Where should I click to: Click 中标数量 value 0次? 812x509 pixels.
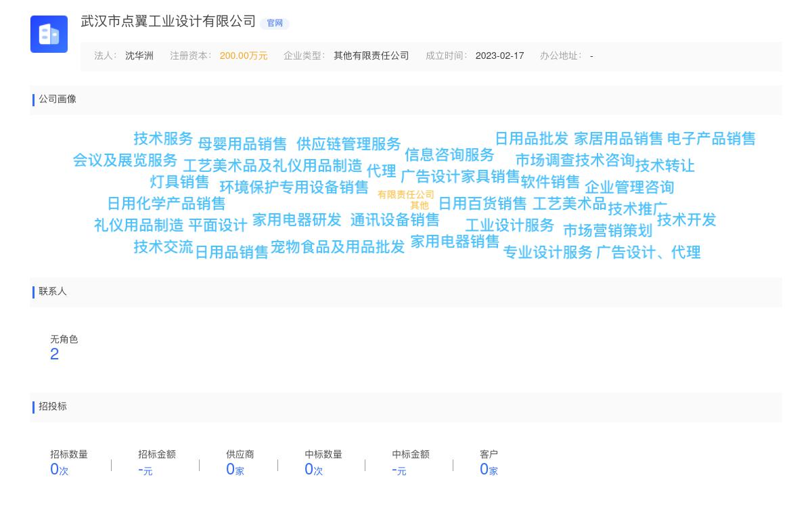pyautogui.click(x=314, y=470)
